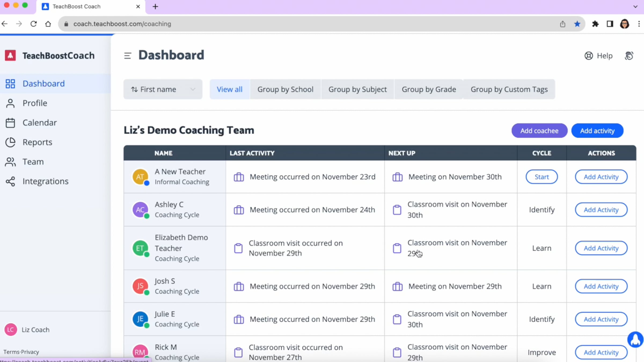Click the Add coachee button

pyautogui.click(x=539, y=131)
